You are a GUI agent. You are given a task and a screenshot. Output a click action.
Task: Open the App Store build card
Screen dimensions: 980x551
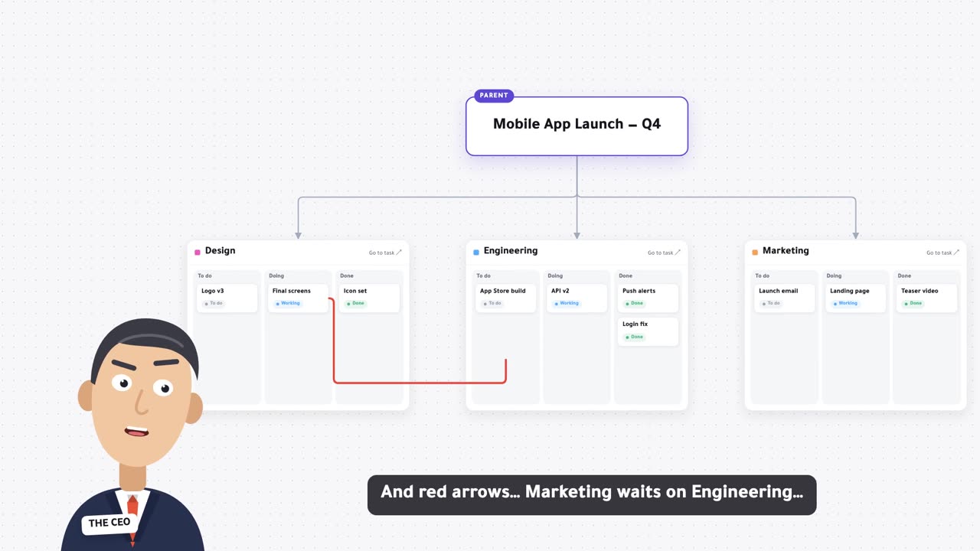point(506,298)
